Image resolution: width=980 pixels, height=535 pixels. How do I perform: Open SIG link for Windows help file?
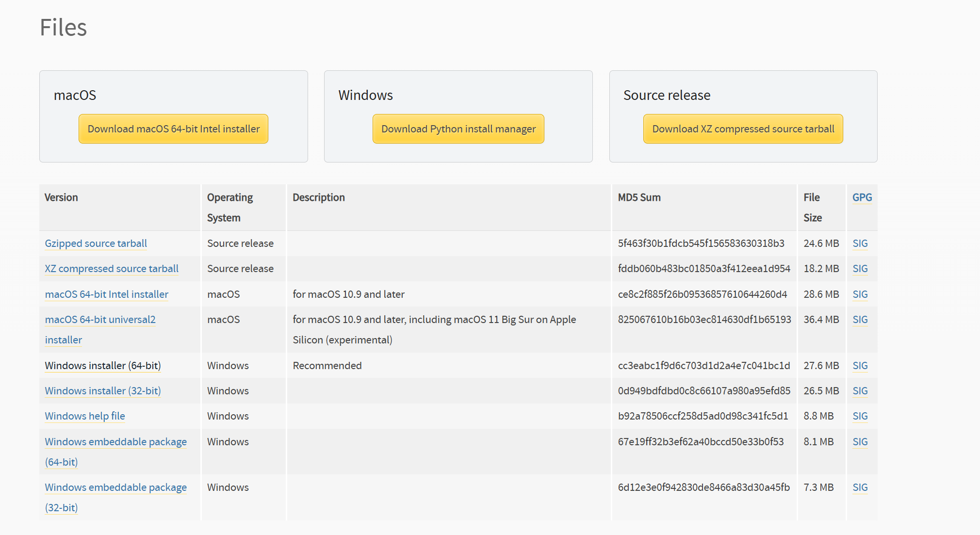(860, 416)
